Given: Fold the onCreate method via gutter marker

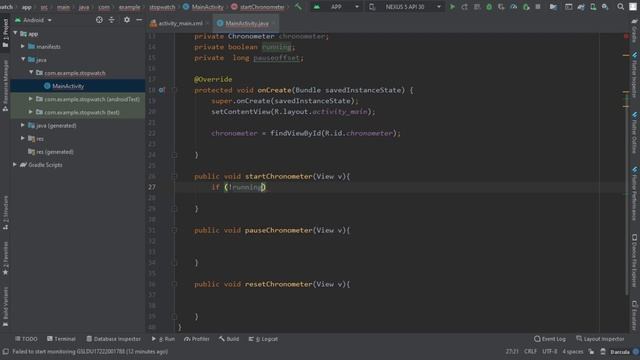Looking at the screenshot, I should (174, 90).
